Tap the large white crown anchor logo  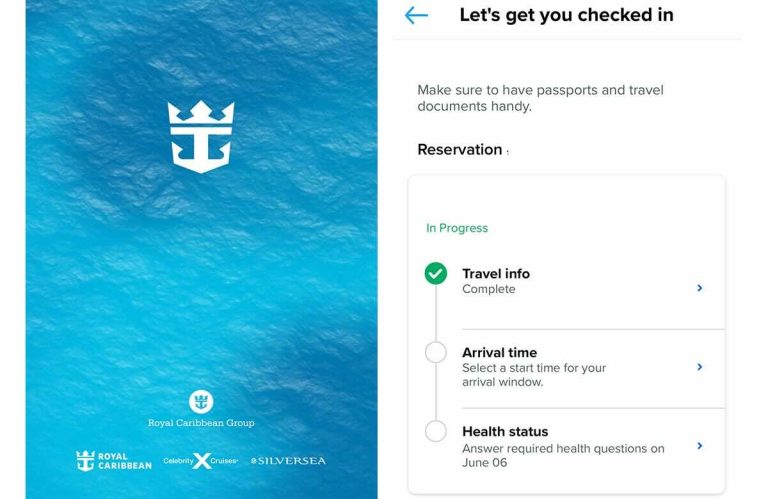click(201, 137)
